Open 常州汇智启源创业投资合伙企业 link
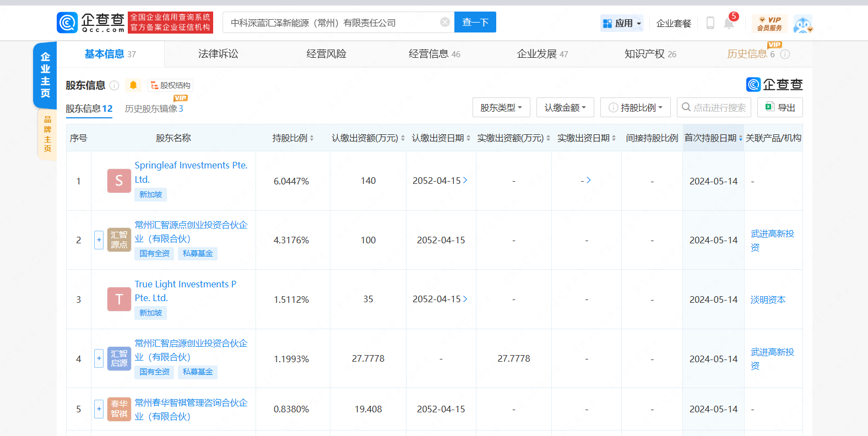This screenshot has height=436, width=868. (x=191, y=350)
